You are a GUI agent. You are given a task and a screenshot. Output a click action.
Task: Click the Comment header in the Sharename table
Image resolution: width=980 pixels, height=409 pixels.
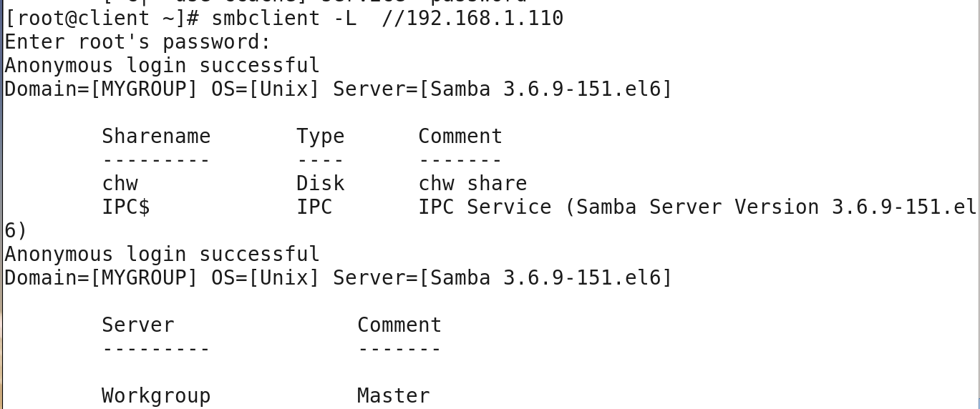460,136
